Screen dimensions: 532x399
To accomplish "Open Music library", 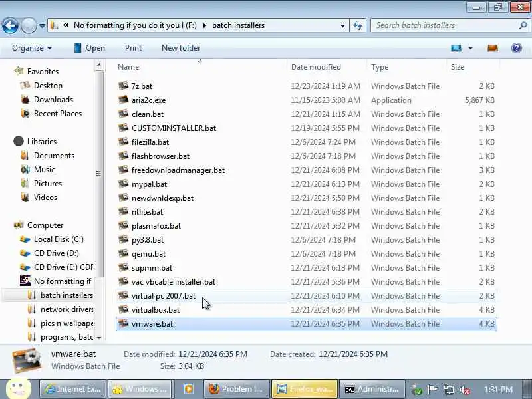I will [44, 170].
